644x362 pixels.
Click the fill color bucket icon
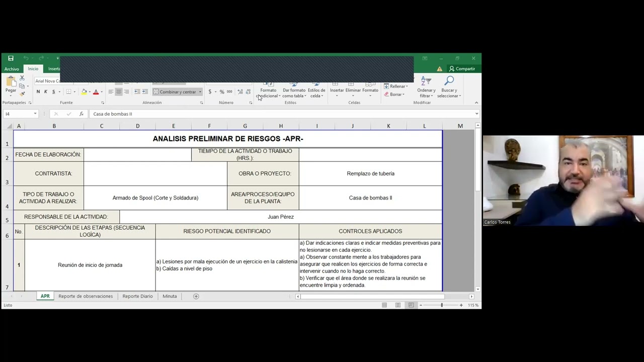coord(84,92)
